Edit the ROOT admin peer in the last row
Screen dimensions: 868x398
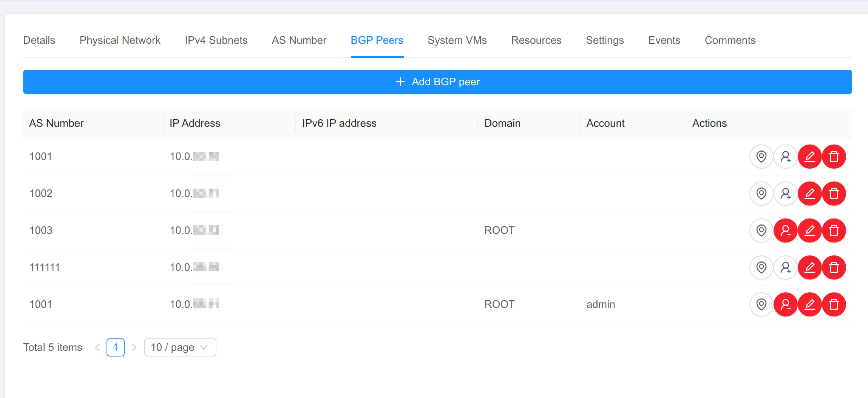point(810,304)
